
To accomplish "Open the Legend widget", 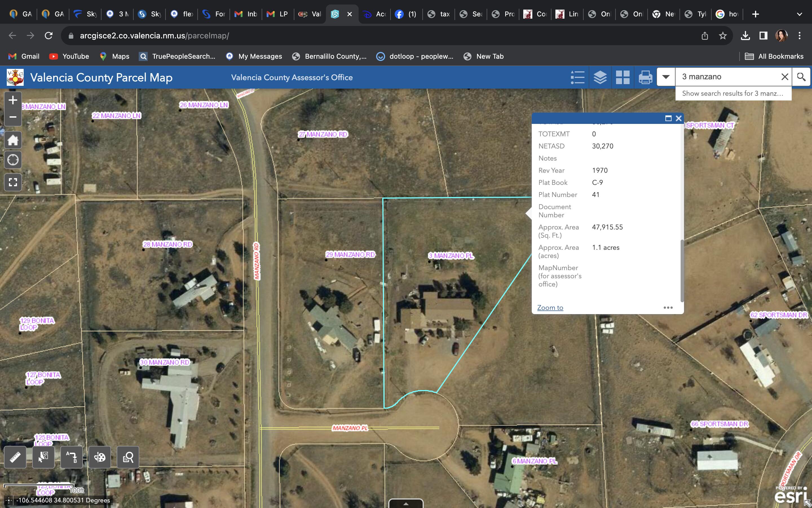I will (577, 77).
